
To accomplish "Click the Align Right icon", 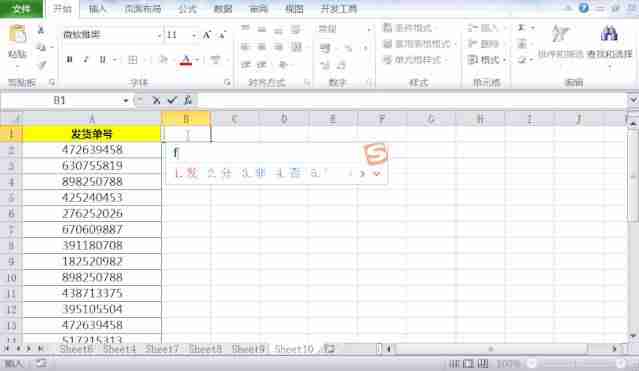I will tap(278, 46).
